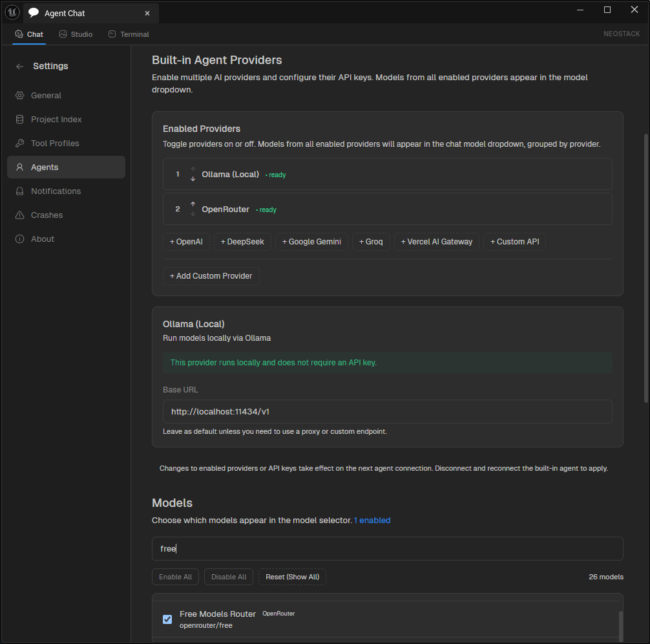
Task: Add the Google Gemini provider
Action: (311, 242)
